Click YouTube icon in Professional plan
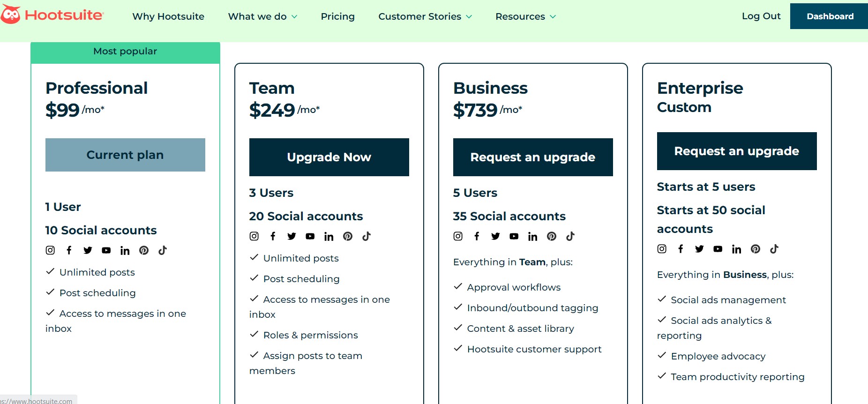Image resolution: width=868 pixels, height=404 pixels. [x=106, y=250]
